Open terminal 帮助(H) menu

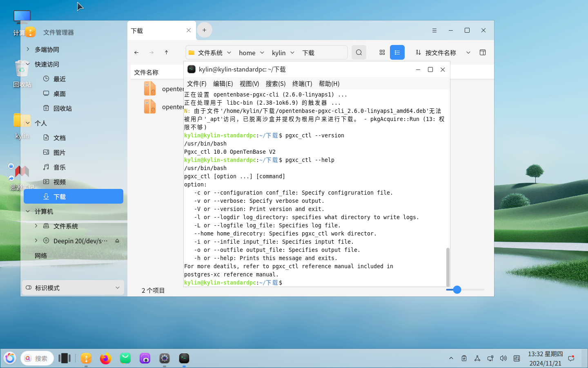329,83
